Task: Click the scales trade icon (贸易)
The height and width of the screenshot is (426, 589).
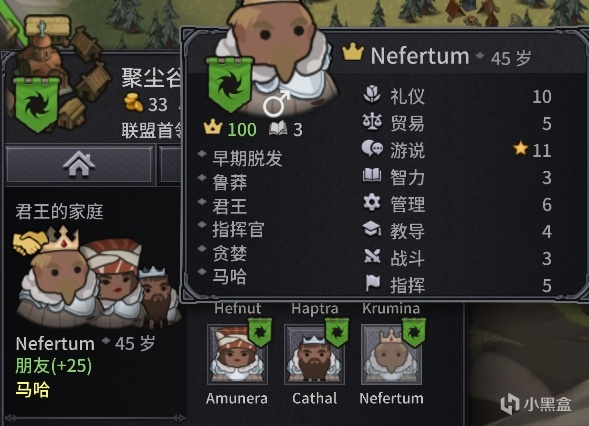Action: pos(372,122)
